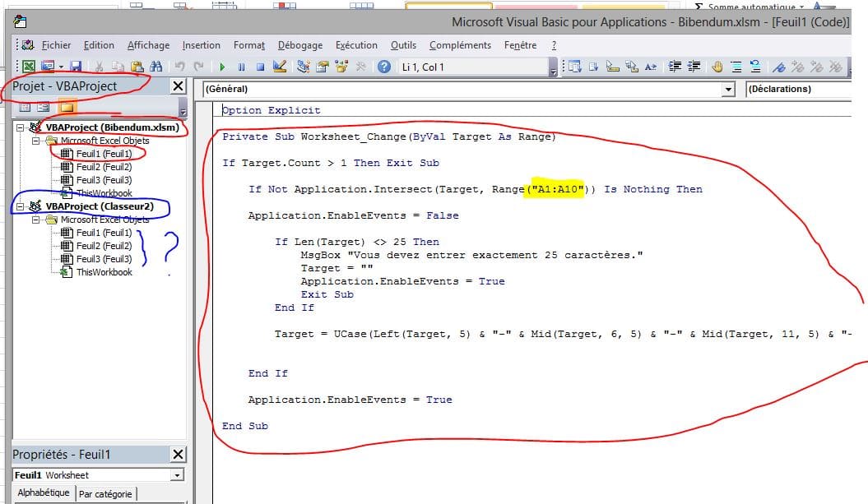Image resolution: width=868 pixels, height=504 pixels.
Task: Open the Edition menu
Action: [99, 45]
